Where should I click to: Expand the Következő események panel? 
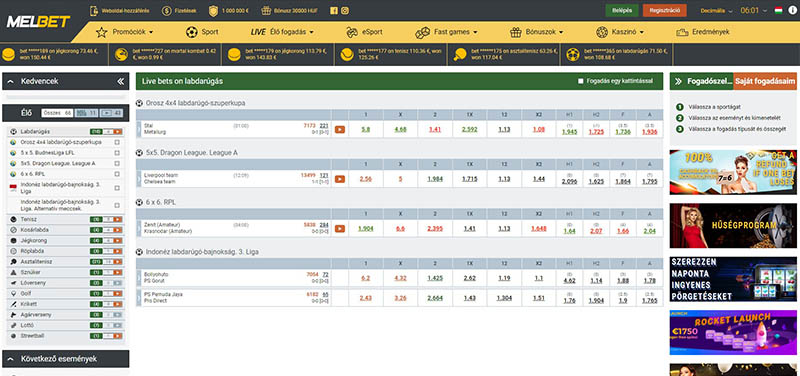click(x=11, y=359)
